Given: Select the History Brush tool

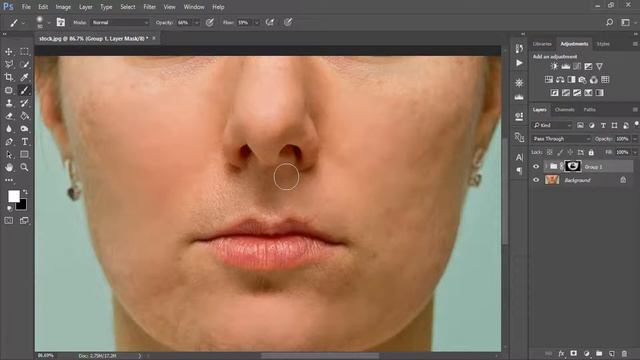Looking at the screenshot, I should [24, 103].
